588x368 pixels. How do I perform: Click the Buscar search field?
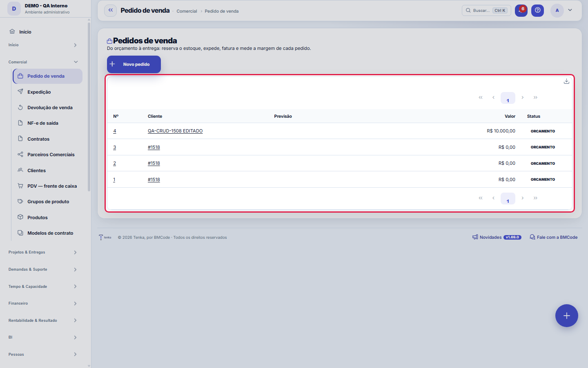coord(486,10)
